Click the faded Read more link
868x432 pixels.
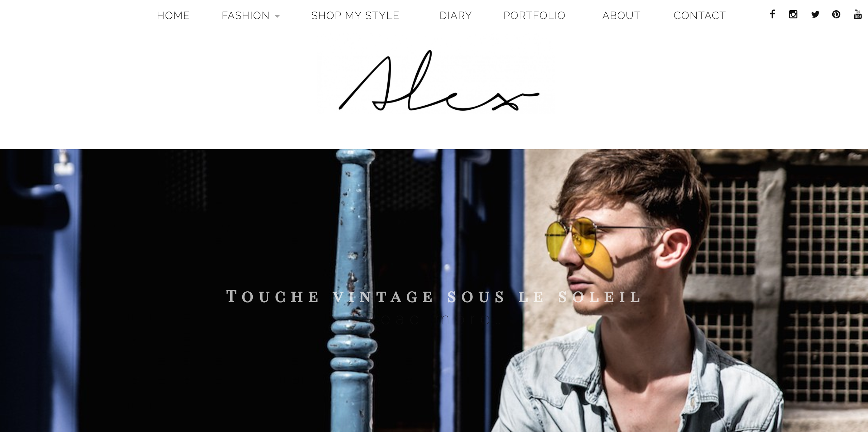[x=433, y=319]
